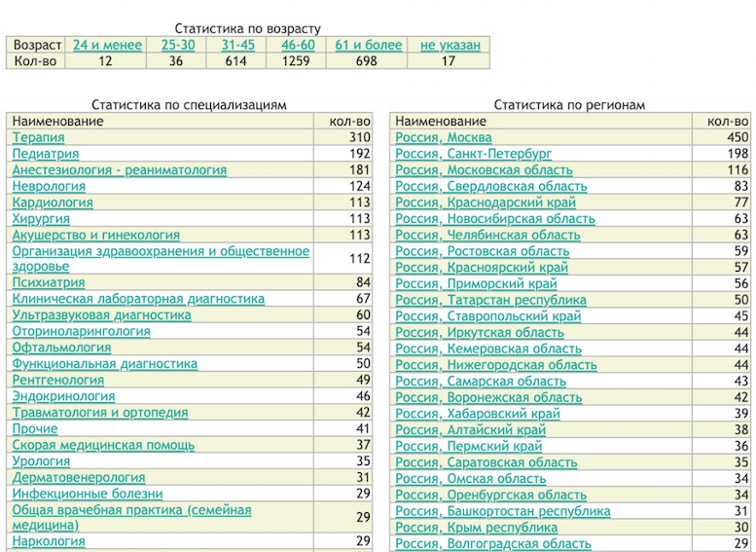Click the 'Дерматовенерология' link
This screenshot has width=756, height=552.
(x=79, y=478)
